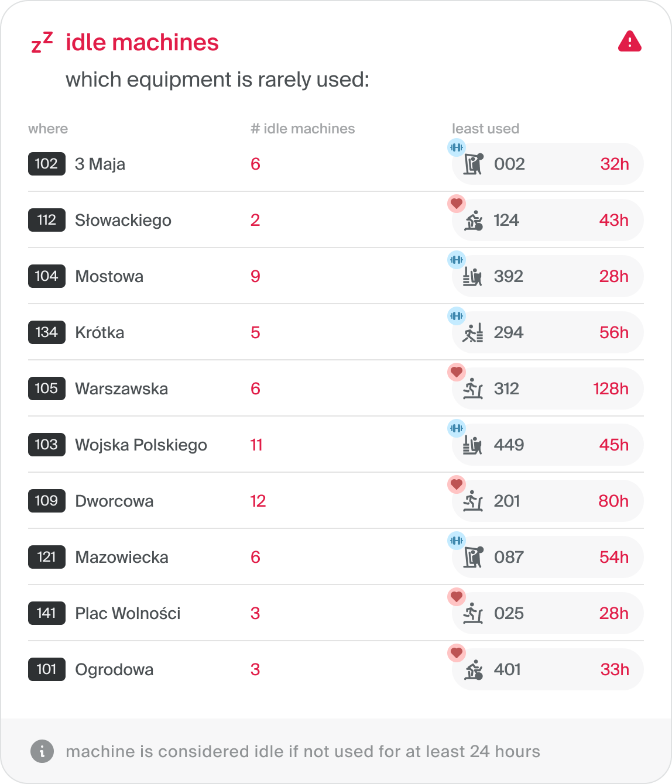Click the 128h idle time for Warszawska
Screen dimensions: 672x784
coord(611,388)
